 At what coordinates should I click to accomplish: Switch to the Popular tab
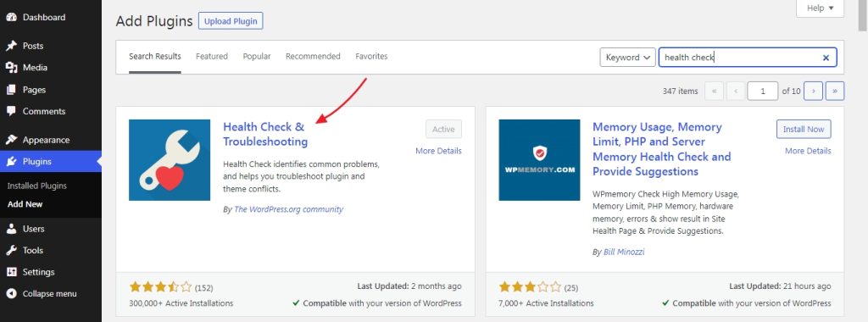click(x=257, y=57)
